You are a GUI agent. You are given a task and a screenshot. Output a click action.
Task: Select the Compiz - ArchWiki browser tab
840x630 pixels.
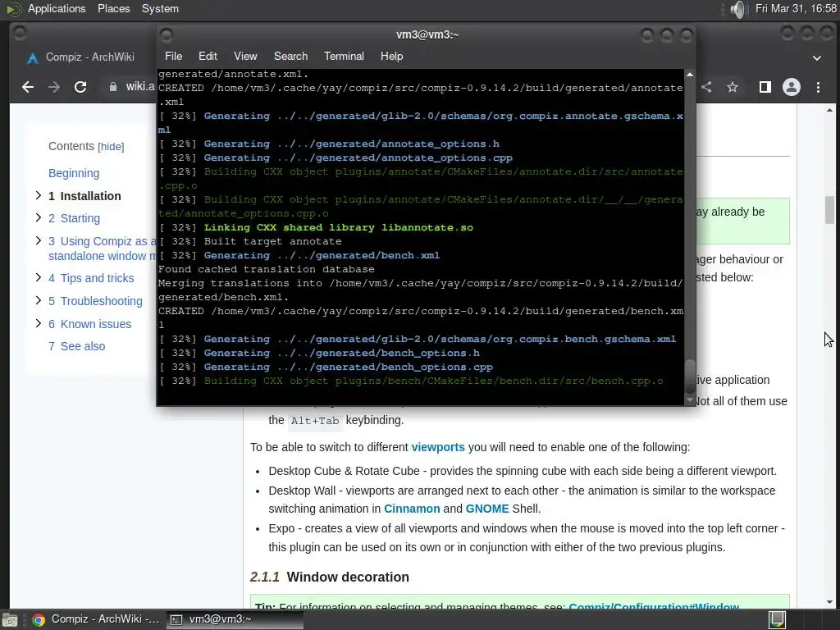pos(90,57)
